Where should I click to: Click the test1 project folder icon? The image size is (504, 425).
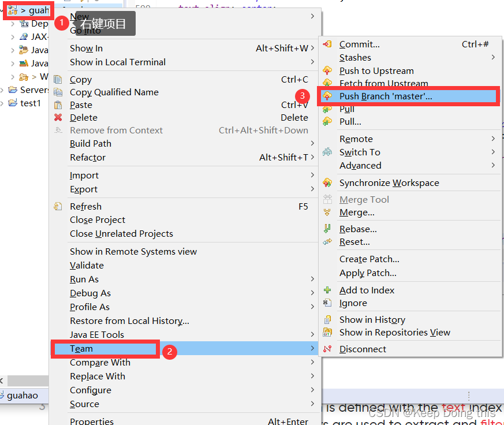13,103
